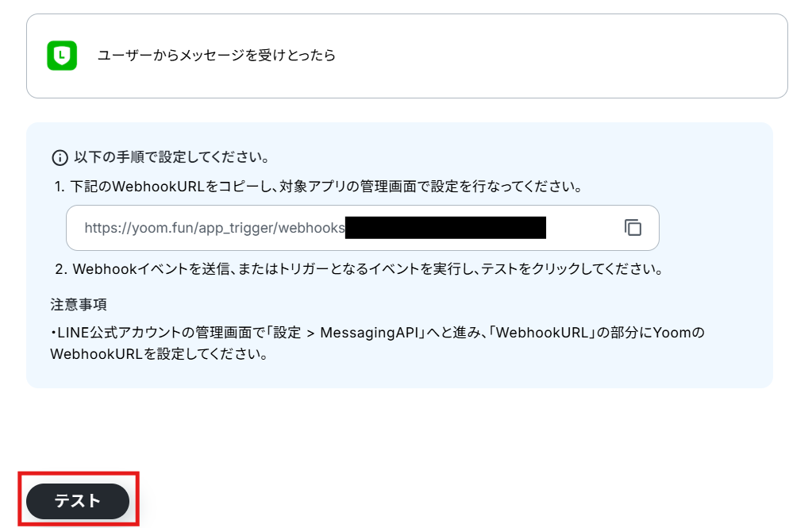Click the blacked-out portion of the webhook URL

point(445,228)
